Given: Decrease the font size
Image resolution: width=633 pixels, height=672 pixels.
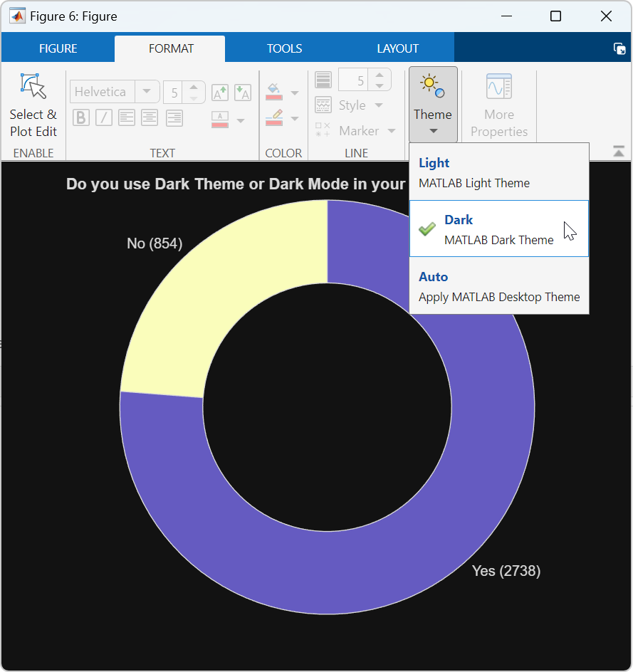Looking at the screenshot, I should click(243, 93).
